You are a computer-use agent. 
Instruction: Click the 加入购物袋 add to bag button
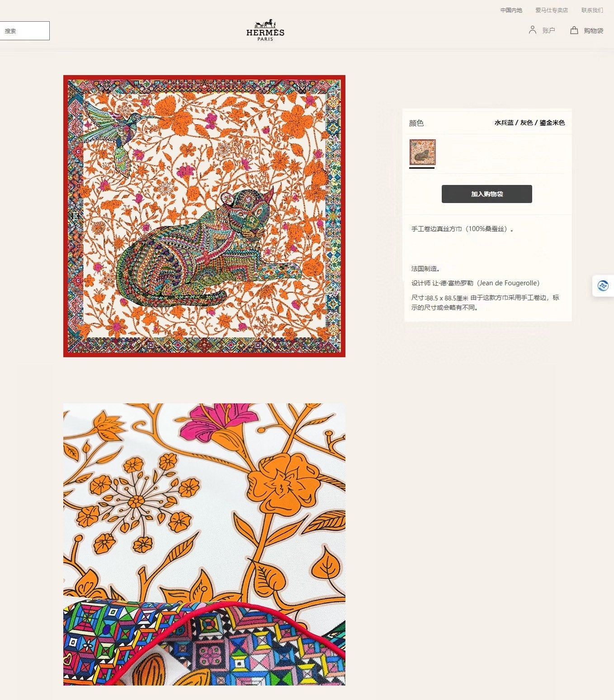point(486,194)
